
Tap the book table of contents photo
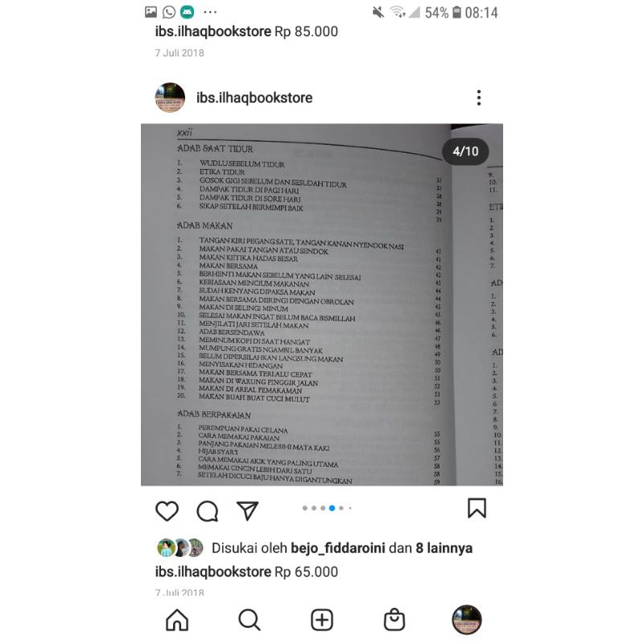click(x=321, y=305)
